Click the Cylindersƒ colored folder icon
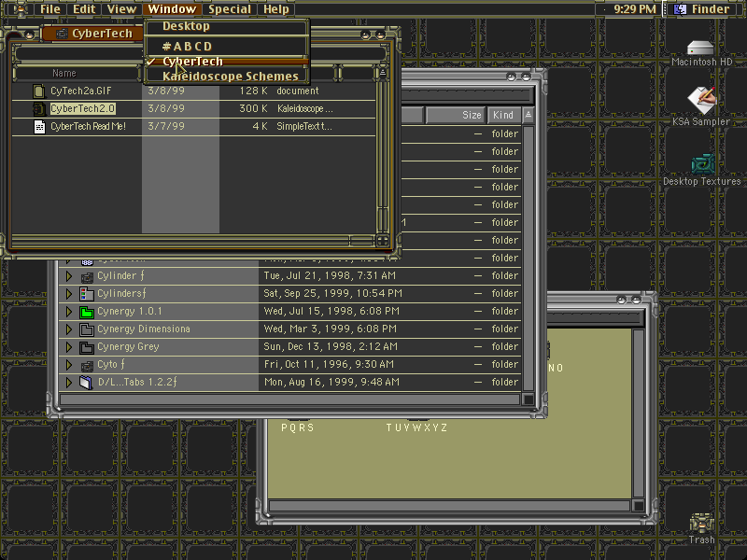The image size is (747, 560). pyautogui.click(x=87, y=294)
